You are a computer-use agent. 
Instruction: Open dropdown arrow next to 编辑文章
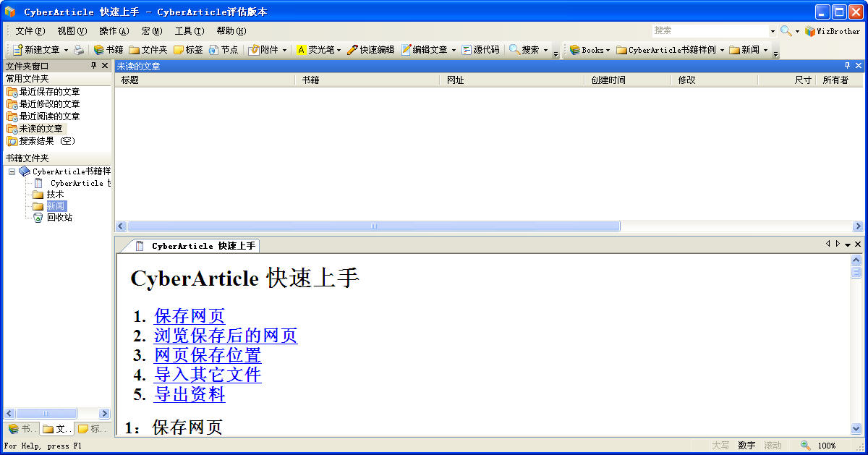pyautogui.click(x=454, y=50)
